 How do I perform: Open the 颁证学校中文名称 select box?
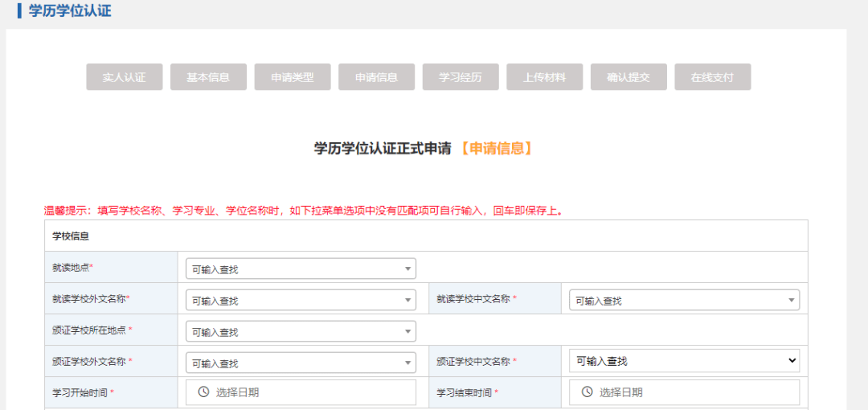(683, 361)
